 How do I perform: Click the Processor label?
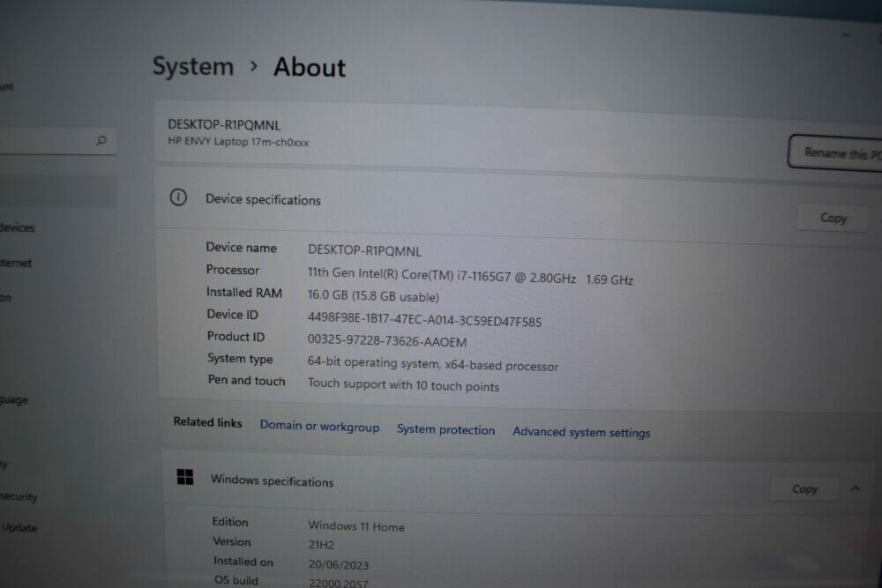232,270
